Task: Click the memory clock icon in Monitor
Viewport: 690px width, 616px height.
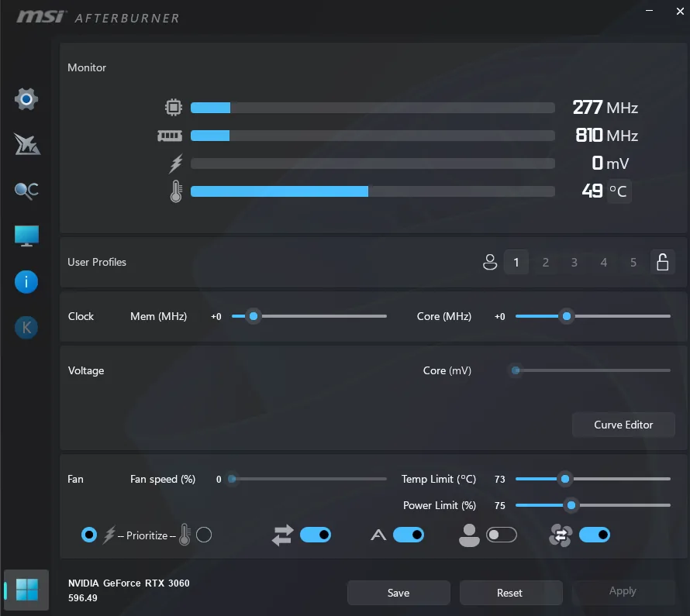Action: point(170,136)
